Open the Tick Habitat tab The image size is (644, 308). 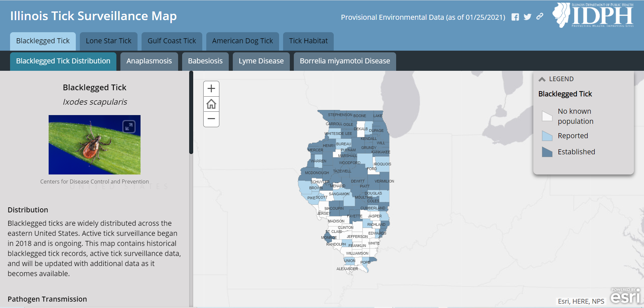[308, 41]
